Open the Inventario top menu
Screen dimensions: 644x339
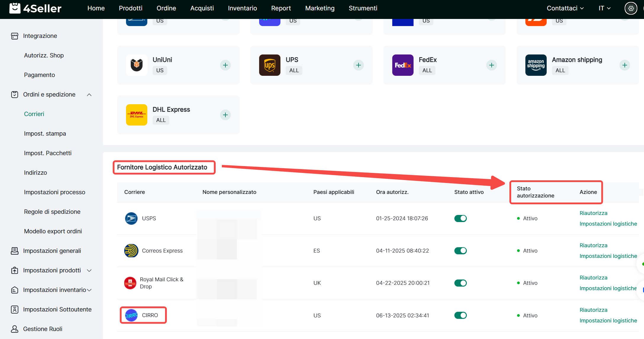pyautogui.click(x=242, y=8)
